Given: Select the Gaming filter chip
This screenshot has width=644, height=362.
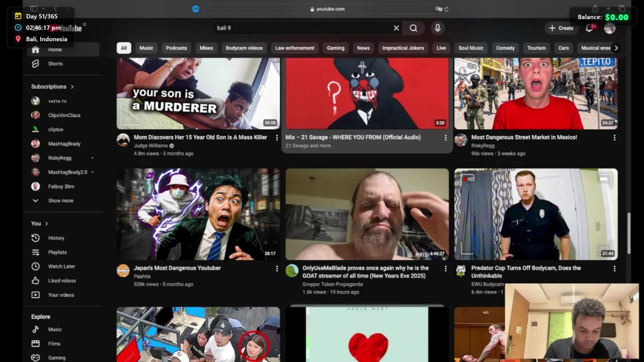Looking at the screenshot, I should click(336, 48).
